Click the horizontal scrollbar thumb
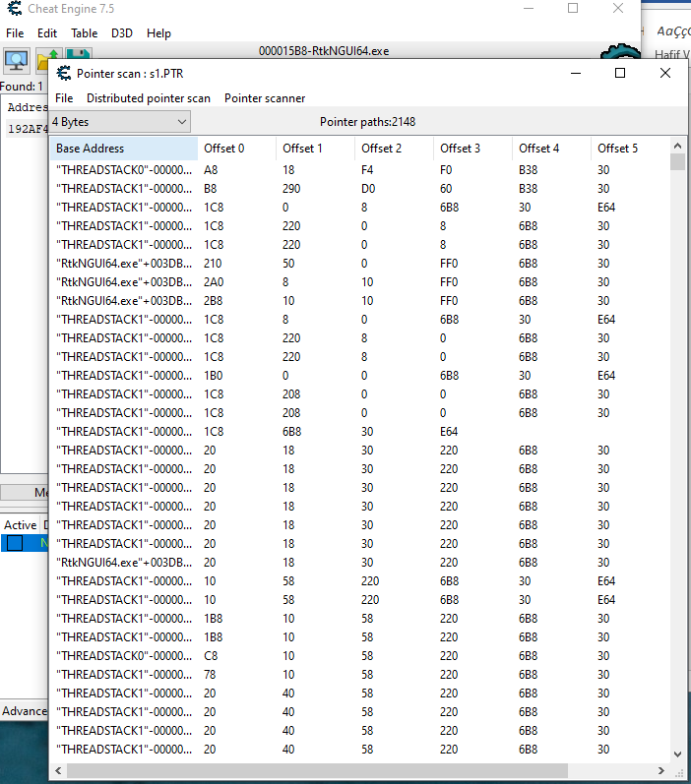The image size is (691, 784). 317,770
